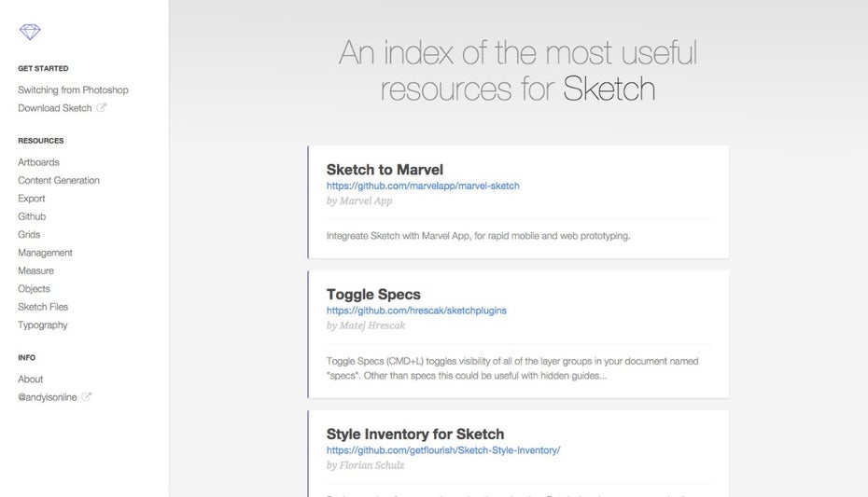Click external link icon beside @andyisonline
The image size is (868, 497).
point(87,397)
